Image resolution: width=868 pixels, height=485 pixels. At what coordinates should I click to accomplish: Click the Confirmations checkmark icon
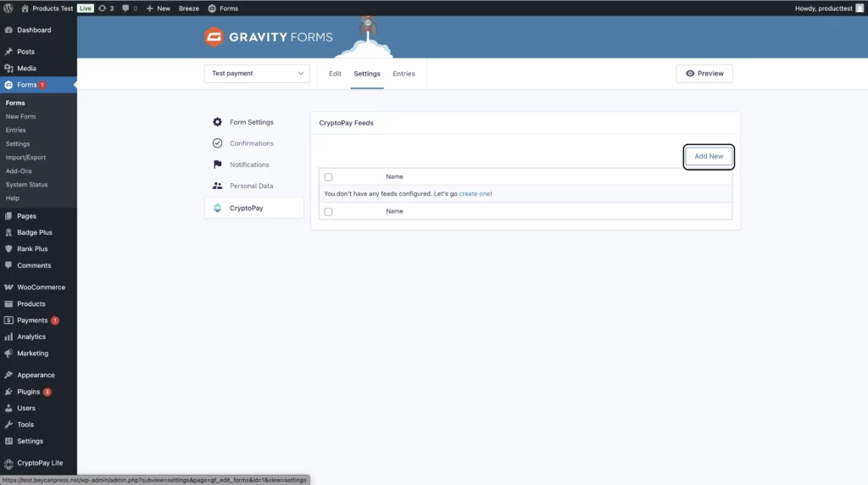coord(218,143)
